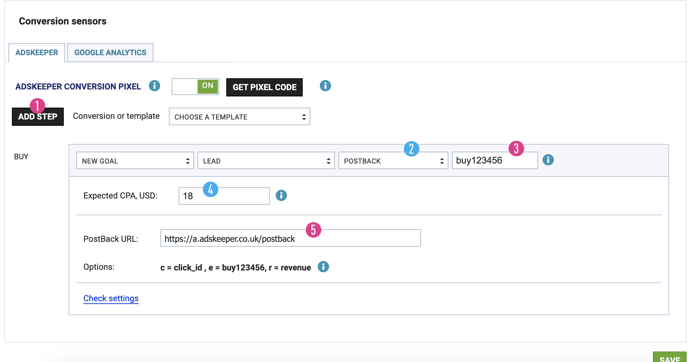The image size is (688, 362).
Task: Switch to the Google Analytics tab
Action: pos(110,53)
